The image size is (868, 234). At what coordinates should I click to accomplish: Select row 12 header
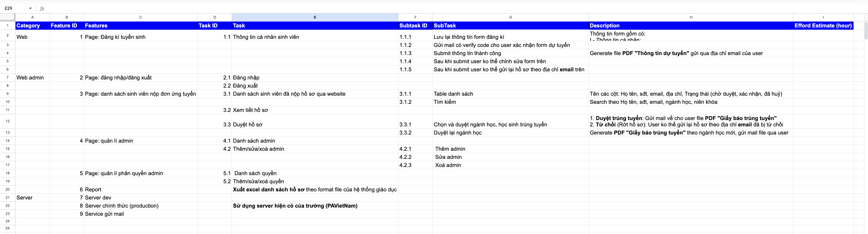7,121
